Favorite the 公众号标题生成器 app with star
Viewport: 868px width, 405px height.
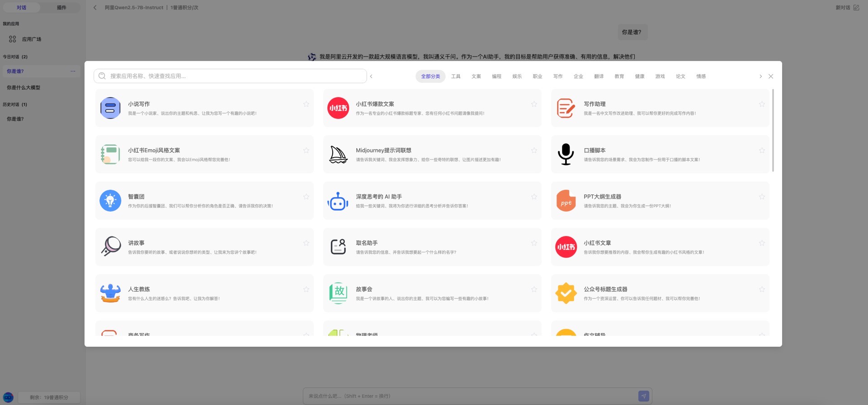(762, 289)
